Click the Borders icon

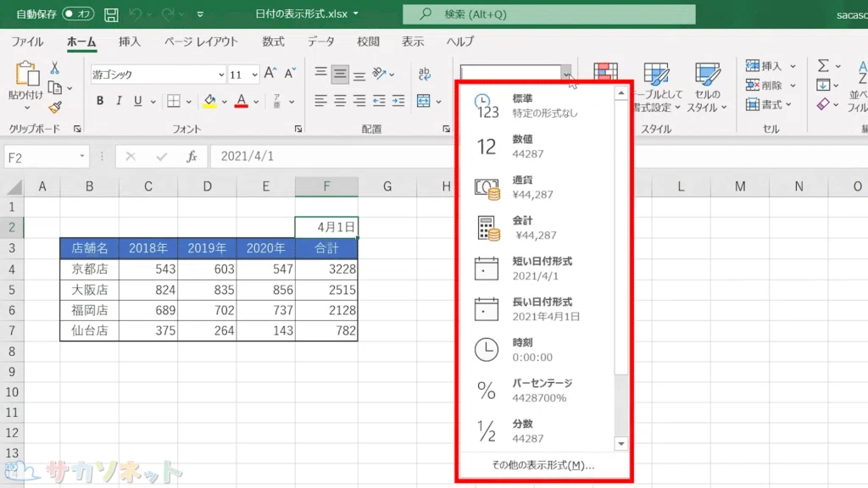point(174,101)
